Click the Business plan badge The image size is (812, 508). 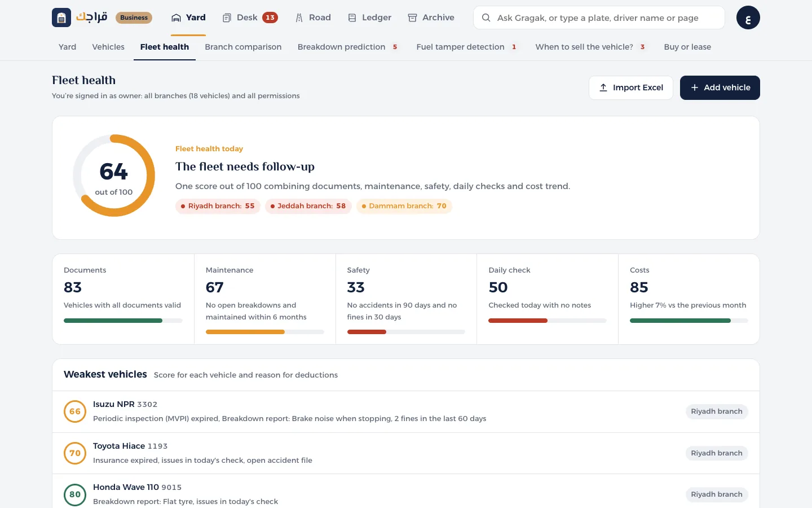click(x=134, y=17)
